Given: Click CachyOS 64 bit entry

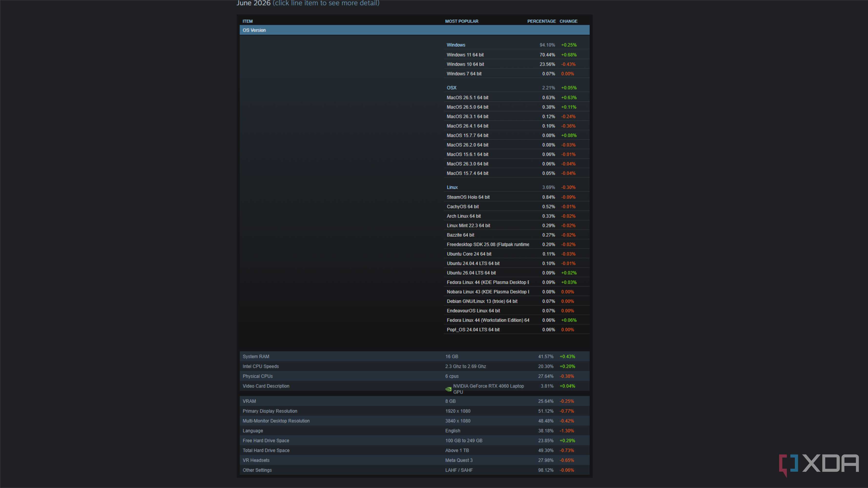Looking at the screenshot, I should [x=517, y=206].
